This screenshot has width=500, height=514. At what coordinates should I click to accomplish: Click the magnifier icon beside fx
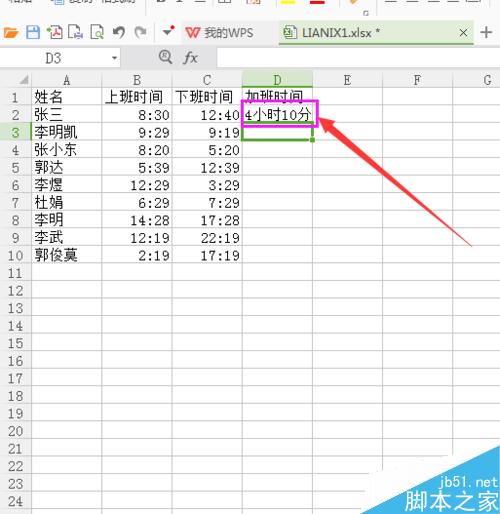pos(165,57)
